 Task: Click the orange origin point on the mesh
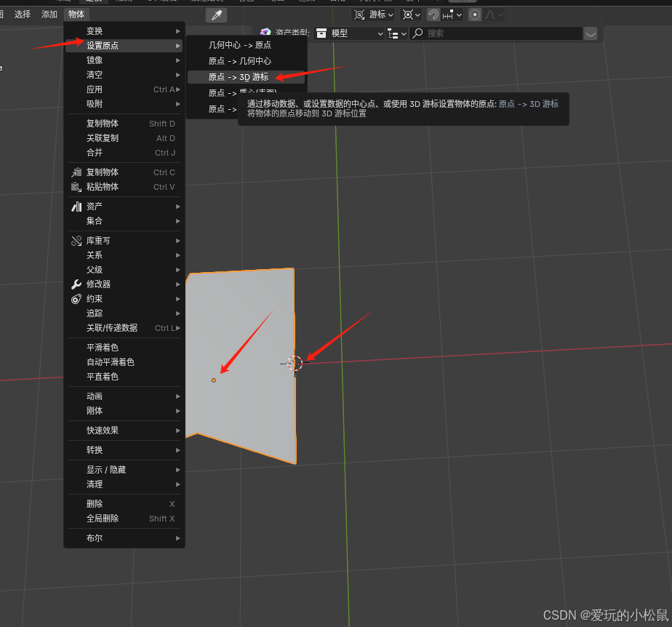[x=213, y=380]
